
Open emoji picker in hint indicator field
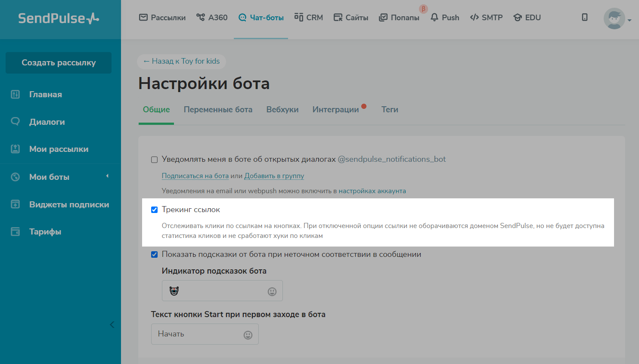(272, 292)
